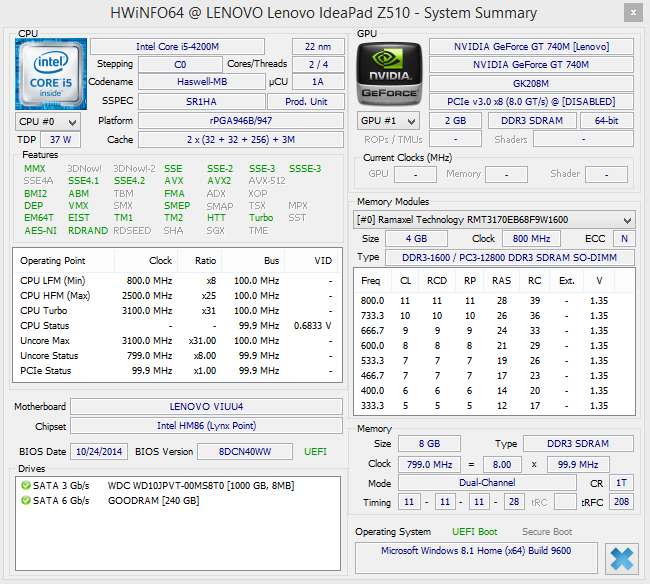The width and height of the screenshot is (650, 584).
Task: Click the SR1HA SSPEC field
Action: point(201,101)
